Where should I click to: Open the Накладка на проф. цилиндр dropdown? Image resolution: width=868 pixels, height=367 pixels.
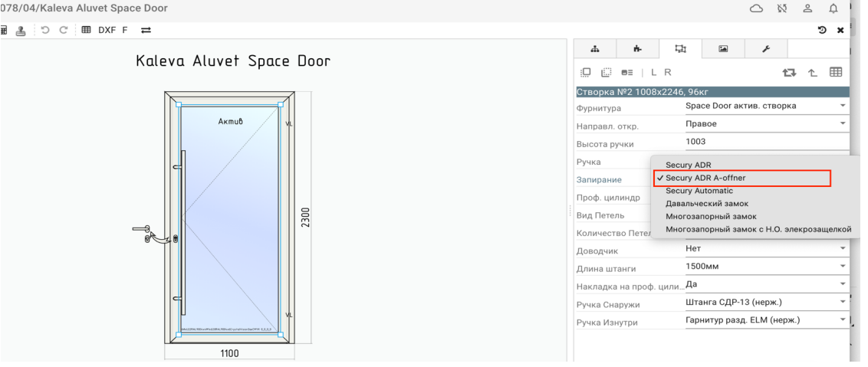766,284
